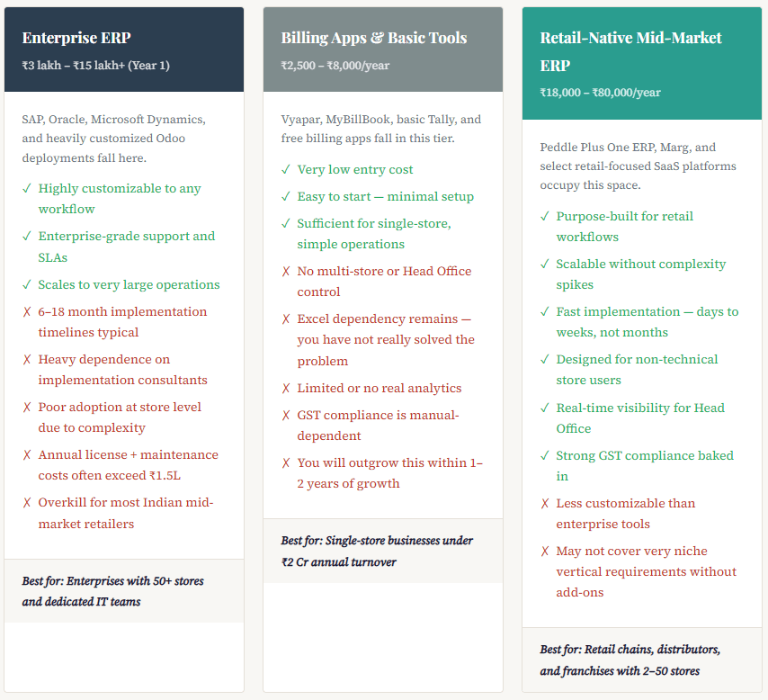This screenshot has height=700, width=768.
Task: Click the "Best for: Retail chains, distributors" footer
Action: (630, 660)
